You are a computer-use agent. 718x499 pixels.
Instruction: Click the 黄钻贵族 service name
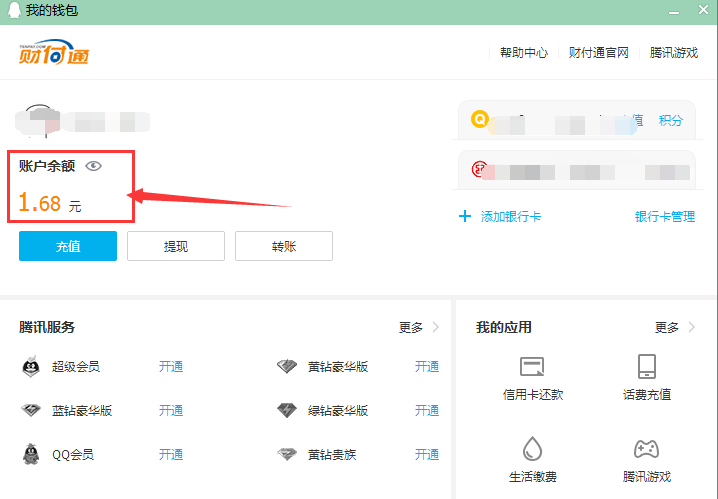click(x=332, y=455)
